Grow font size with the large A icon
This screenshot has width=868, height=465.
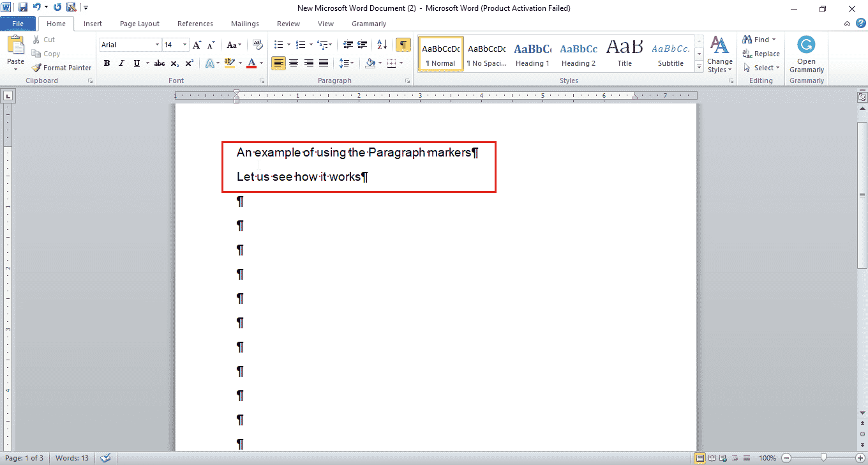tap(197, 45)
